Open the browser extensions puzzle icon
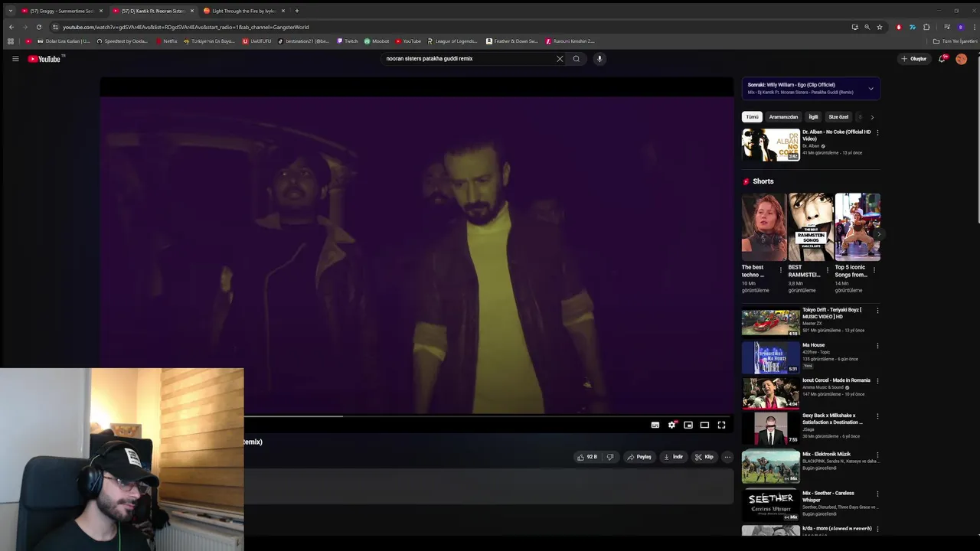Image resolution: width=980 pixels, height=551 pixels. tap(926, 27)
